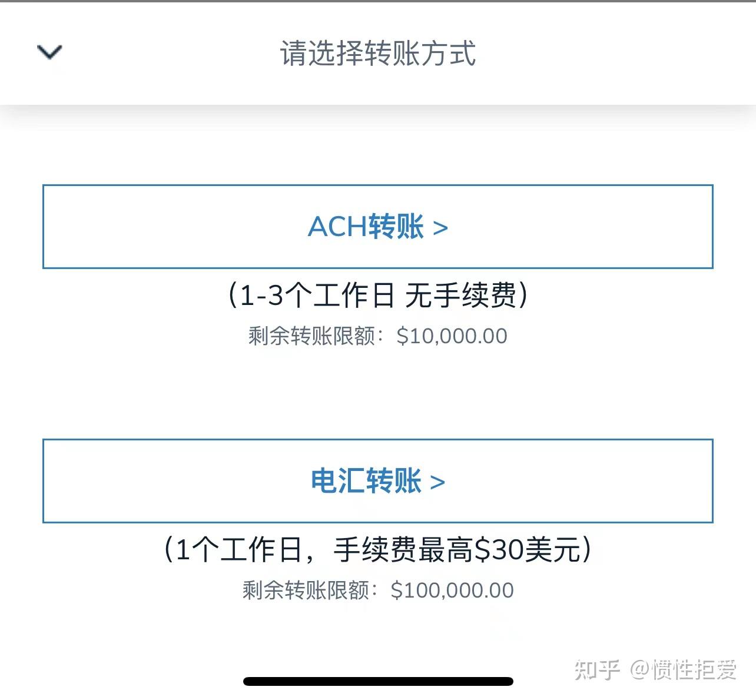Tap the arrow beside ACH转账
Image resolution: width=756 pixels, height=700 pixels.
pos(440,228)
